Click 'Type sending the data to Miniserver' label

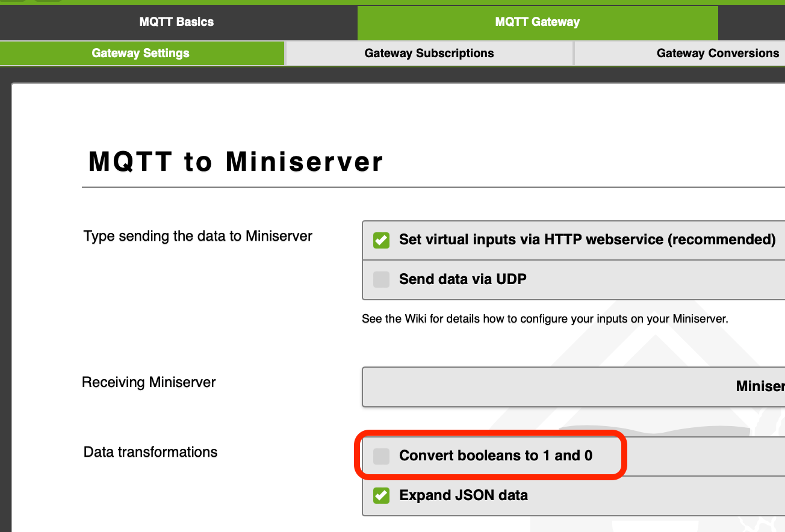[x=198, y=236]
